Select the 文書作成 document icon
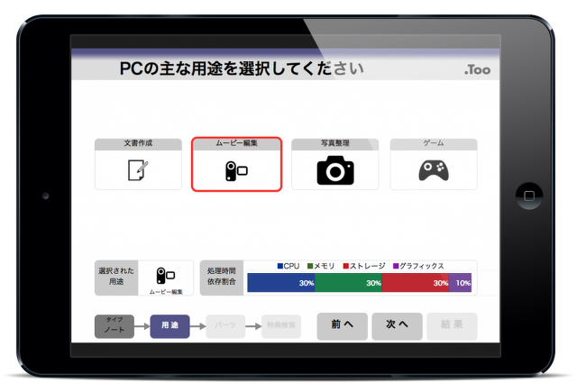This screenshot has height=392, width=577. 138,169
